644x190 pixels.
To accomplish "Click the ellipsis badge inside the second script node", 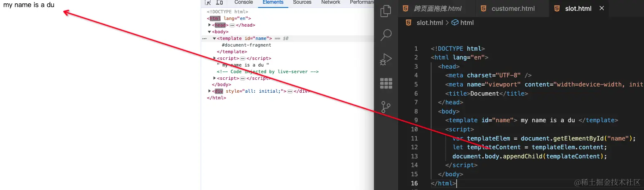I will click(x=243, y=79).
